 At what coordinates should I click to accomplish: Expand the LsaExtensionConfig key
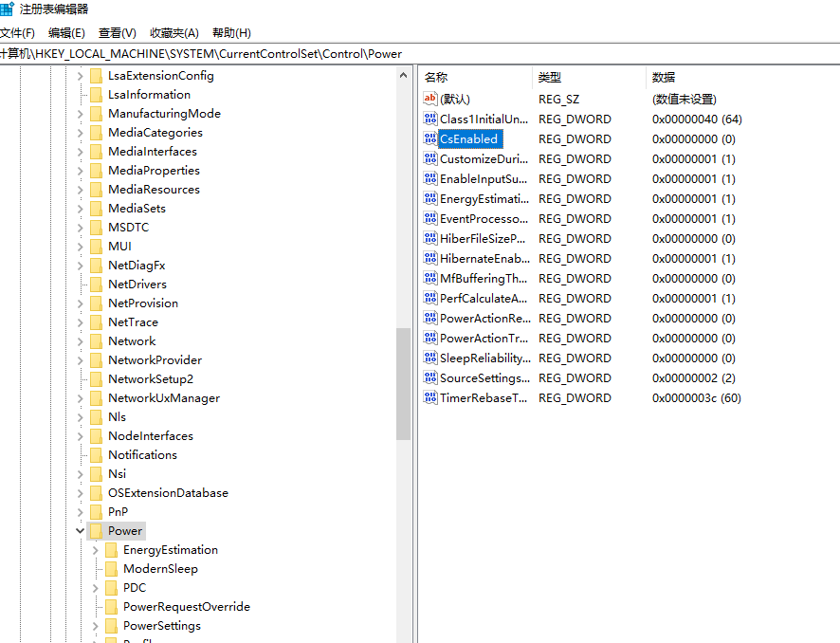81,76
